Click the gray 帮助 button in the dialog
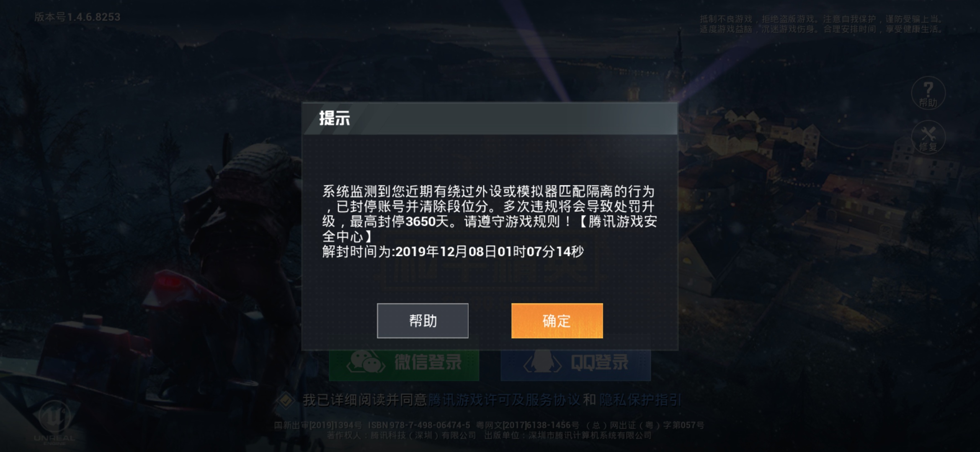 pos(423,321)
